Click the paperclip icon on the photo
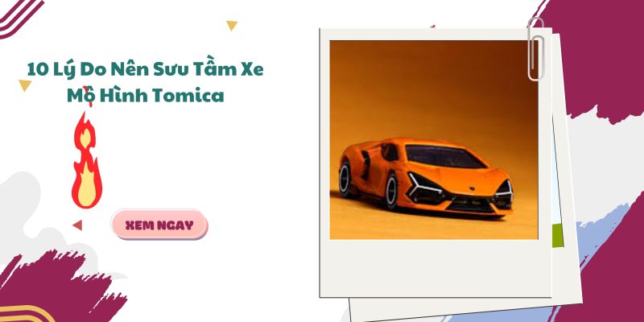The width and height of the screenshot is (644, 322). 536,48
